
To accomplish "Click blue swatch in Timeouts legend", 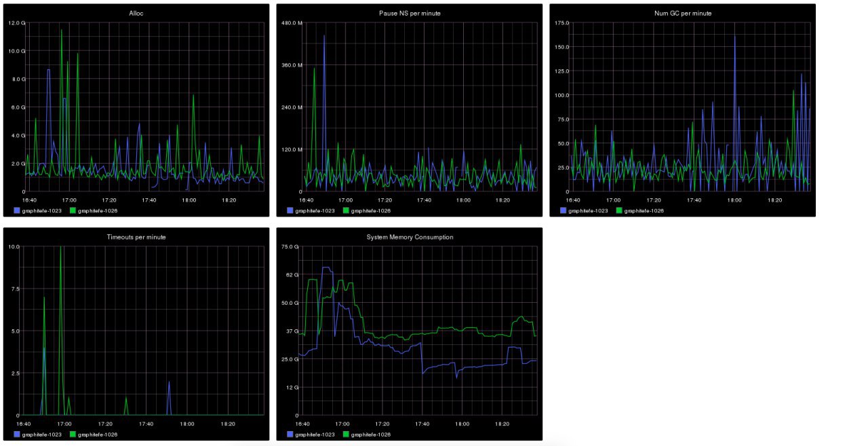I will 16,434.
